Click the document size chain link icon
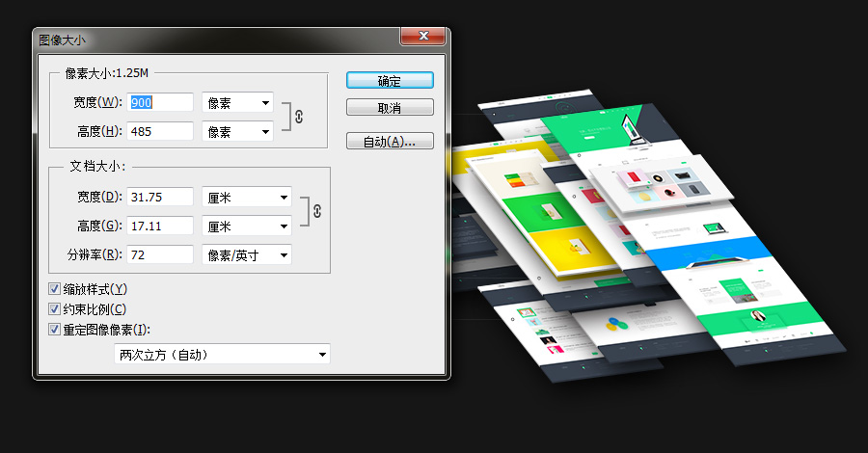 (x=316, y=211)
